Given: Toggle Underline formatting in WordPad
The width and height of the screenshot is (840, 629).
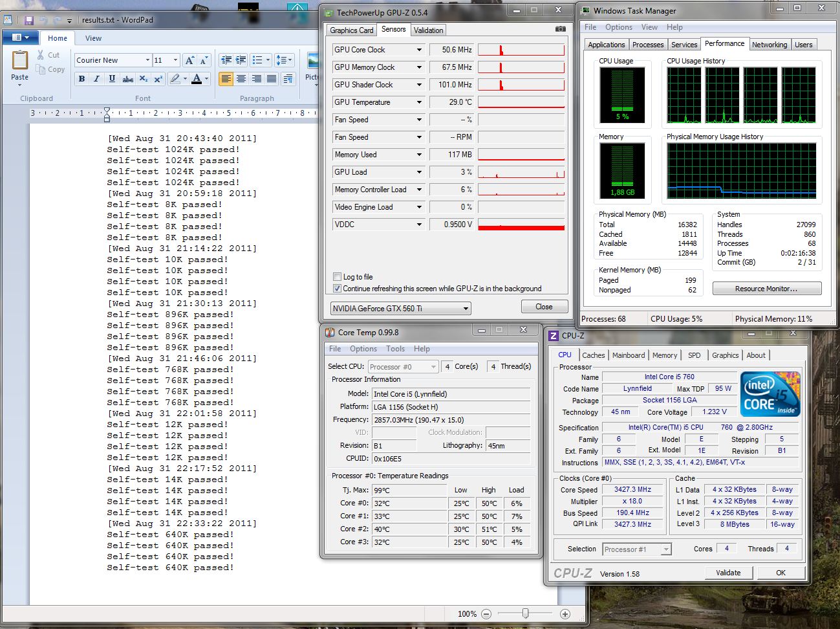Looking at the screenshot, I should click(112, 79).
